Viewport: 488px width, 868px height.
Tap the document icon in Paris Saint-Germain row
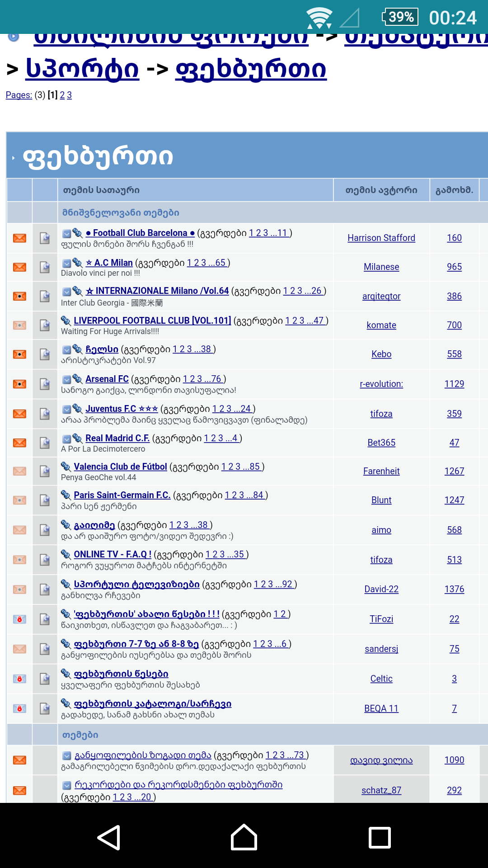pyautogui.click(x=45, y=500)
